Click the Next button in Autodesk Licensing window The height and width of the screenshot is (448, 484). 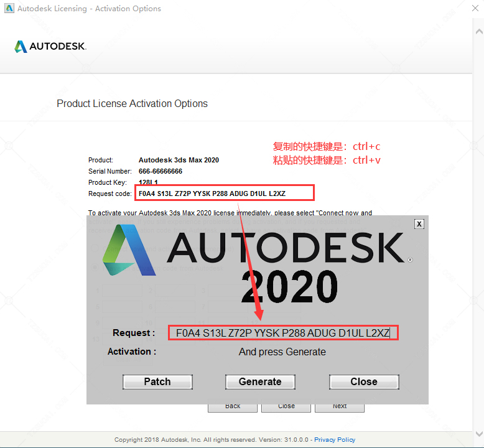click(340, 407)
